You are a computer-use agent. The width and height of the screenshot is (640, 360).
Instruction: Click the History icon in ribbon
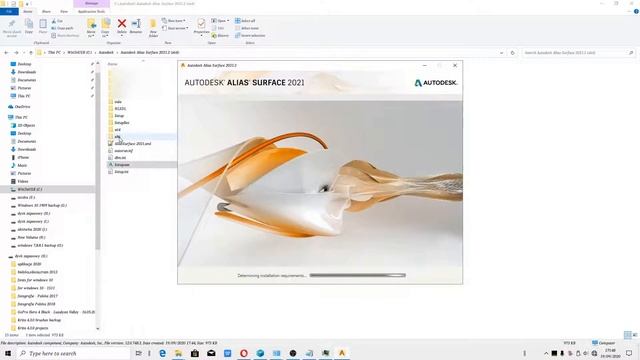click(220, 36)
